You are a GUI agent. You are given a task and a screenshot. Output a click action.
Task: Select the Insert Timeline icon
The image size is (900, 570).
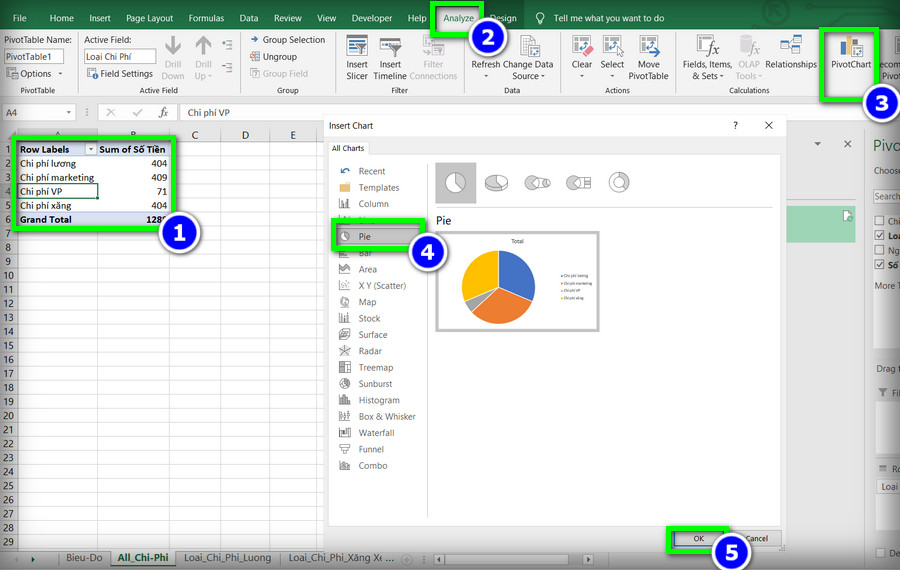click(x=390, y=57)
